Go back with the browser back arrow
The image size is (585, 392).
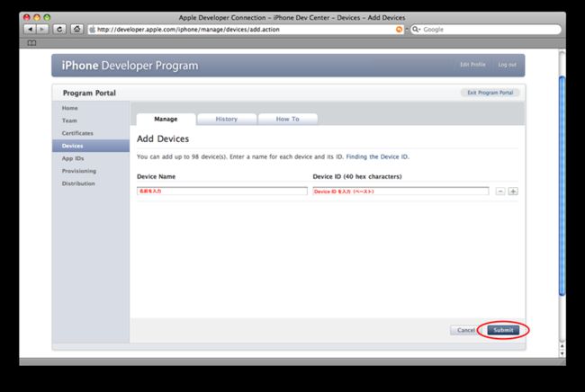(31, 29)
